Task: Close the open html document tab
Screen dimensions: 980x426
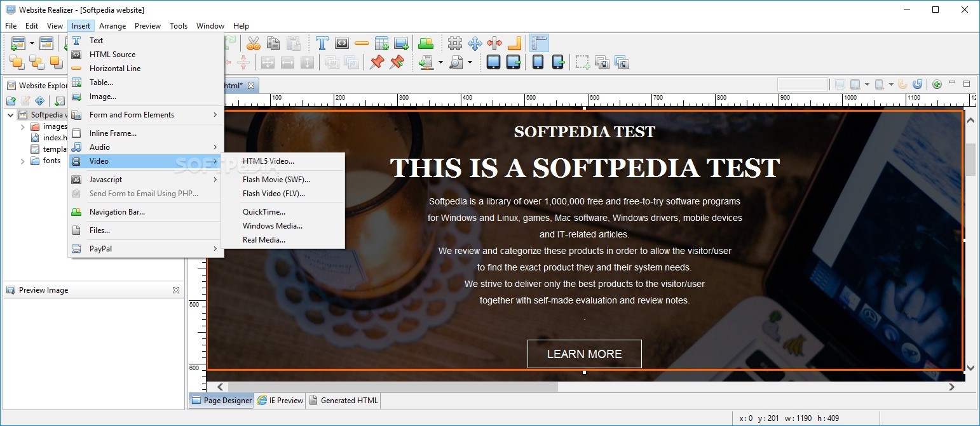Action: coord(251,86)
